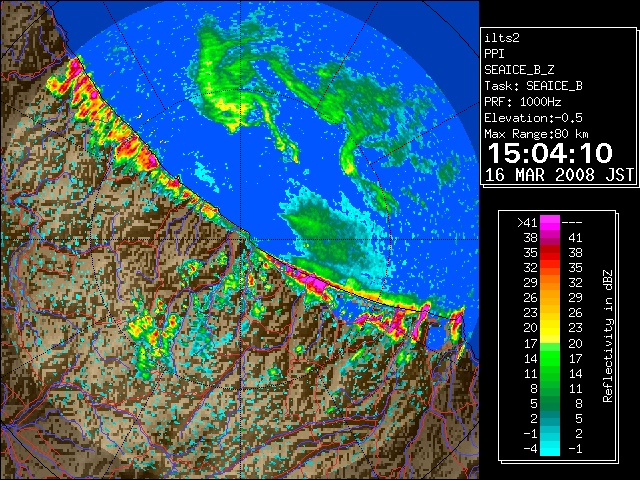Image resolution: width=640 pixels, height=480 pixels.
Task: Click the 'ilts2' radar name text
Action: tap(502, 38)
